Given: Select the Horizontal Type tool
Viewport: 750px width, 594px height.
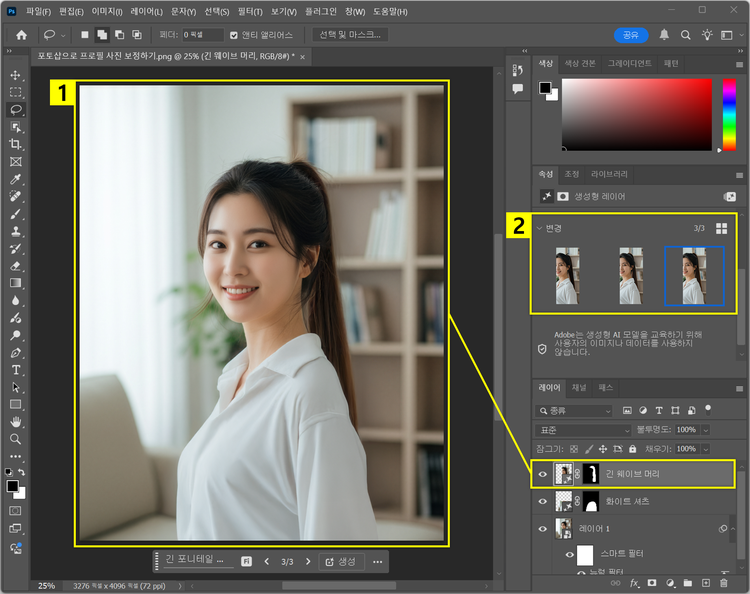Looking at the screenshot, I should [15, 370].
